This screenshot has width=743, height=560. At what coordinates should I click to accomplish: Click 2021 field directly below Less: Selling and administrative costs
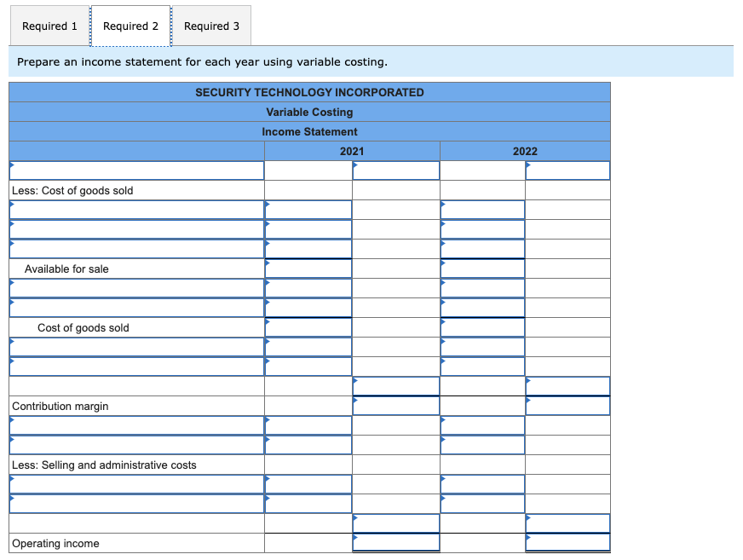(308, 484)
